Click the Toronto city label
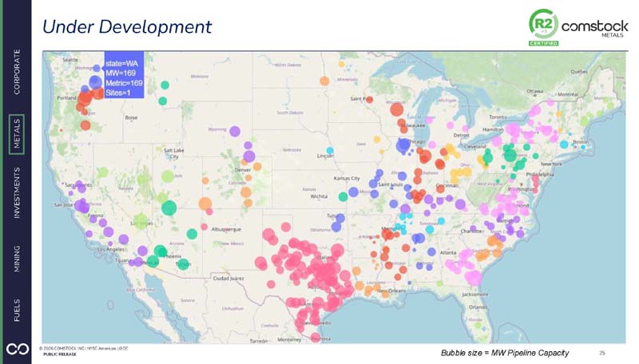 pos(498,117)
